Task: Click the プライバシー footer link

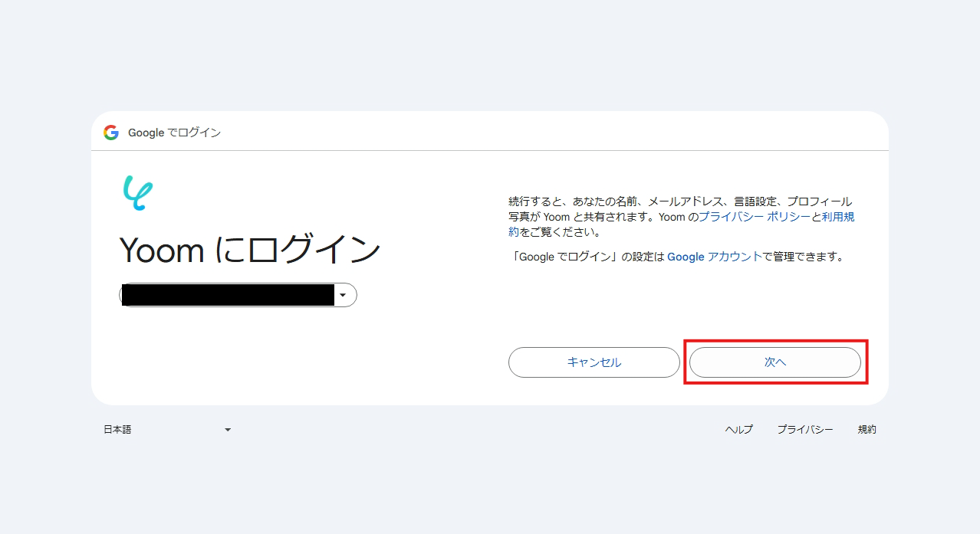Action: point(804,429)
